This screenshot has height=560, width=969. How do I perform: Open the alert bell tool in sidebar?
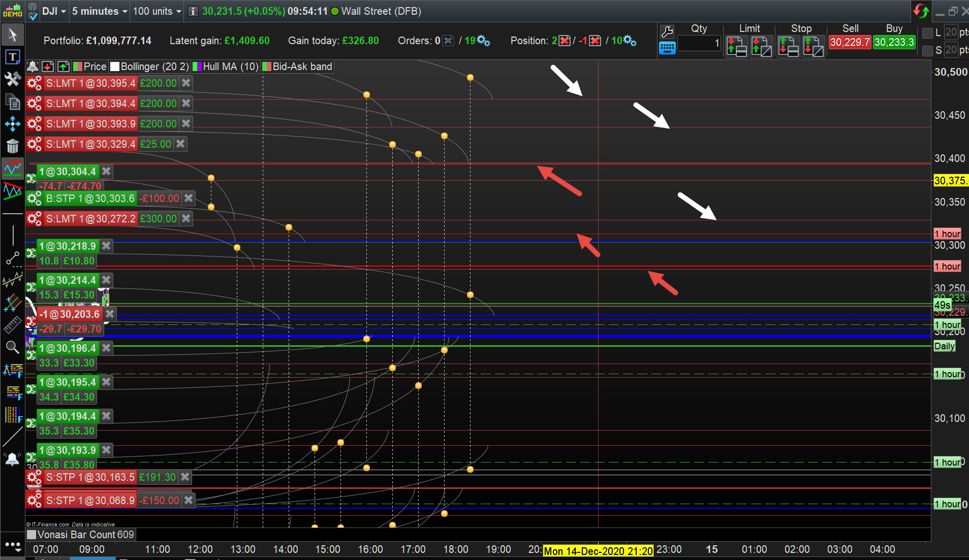click(x=13, y=460)
